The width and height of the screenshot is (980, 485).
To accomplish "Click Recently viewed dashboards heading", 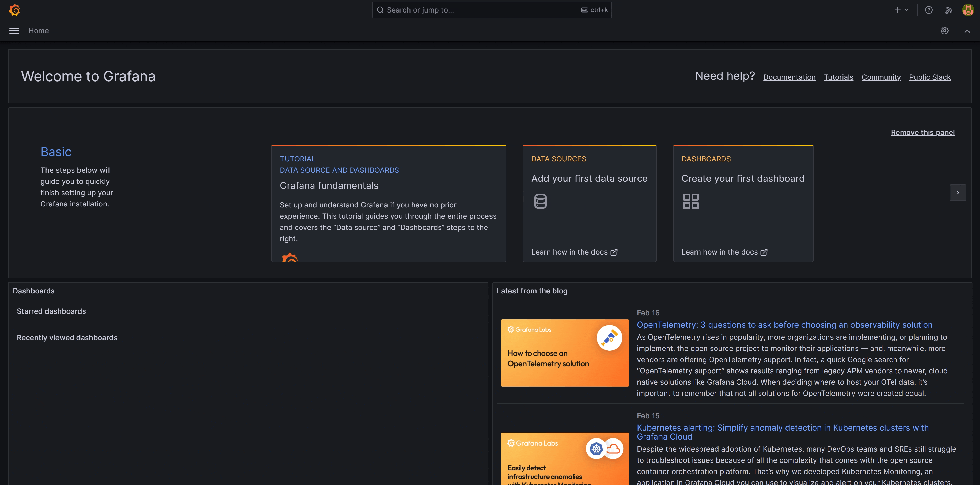I will 67,338.
